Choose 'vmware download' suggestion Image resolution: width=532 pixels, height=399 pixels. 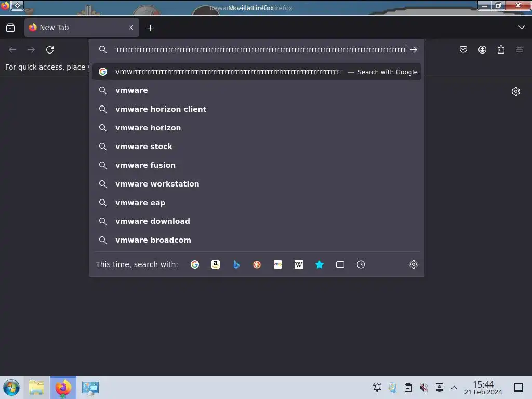click(257, 221)
